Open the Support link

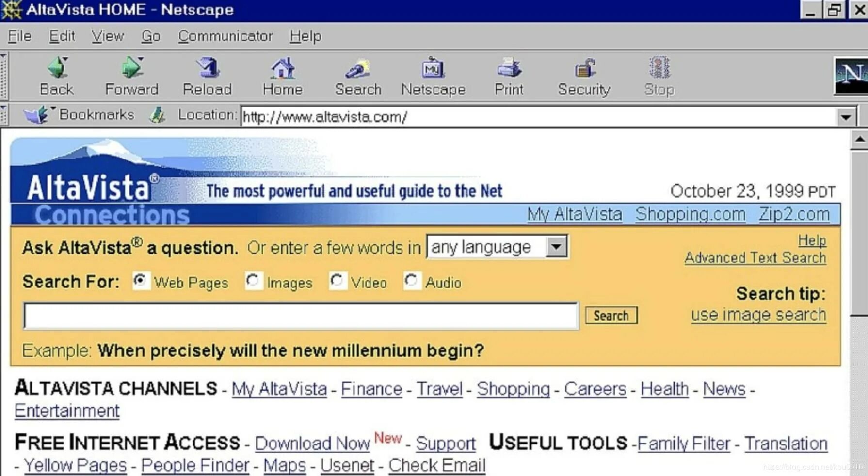pos(446,444)
